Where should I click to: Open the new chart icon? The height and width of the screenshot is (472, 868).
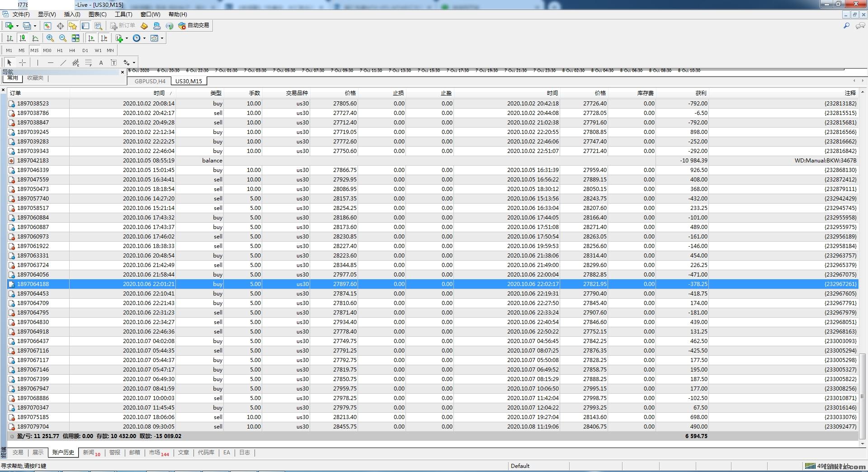point(9,26)
